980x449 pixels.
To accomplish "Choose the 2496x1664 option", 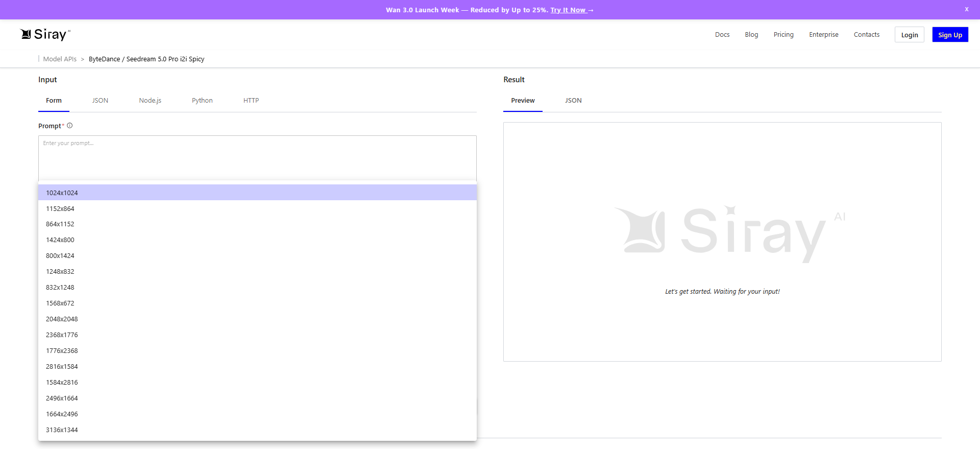I will pos(257,398).
